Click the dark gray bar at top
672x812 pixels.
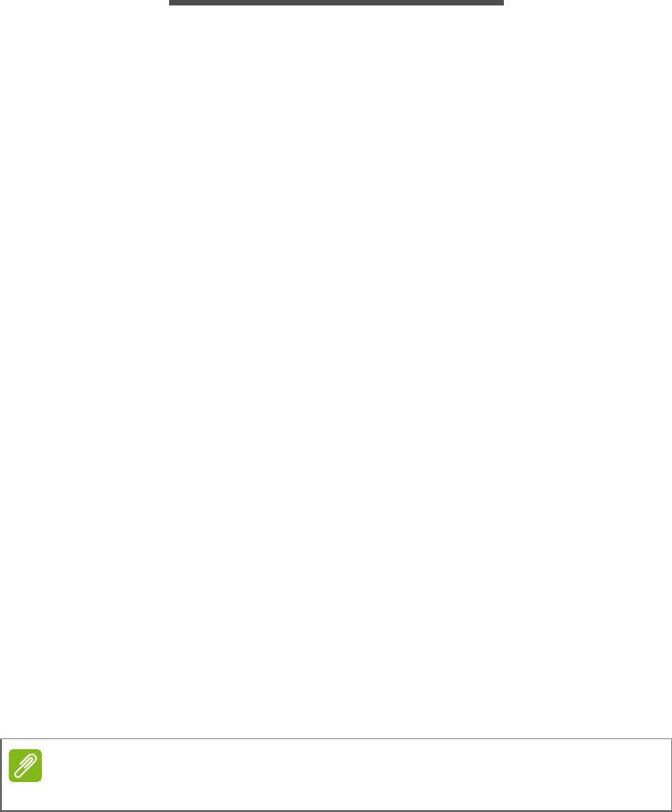pos(336,3)
